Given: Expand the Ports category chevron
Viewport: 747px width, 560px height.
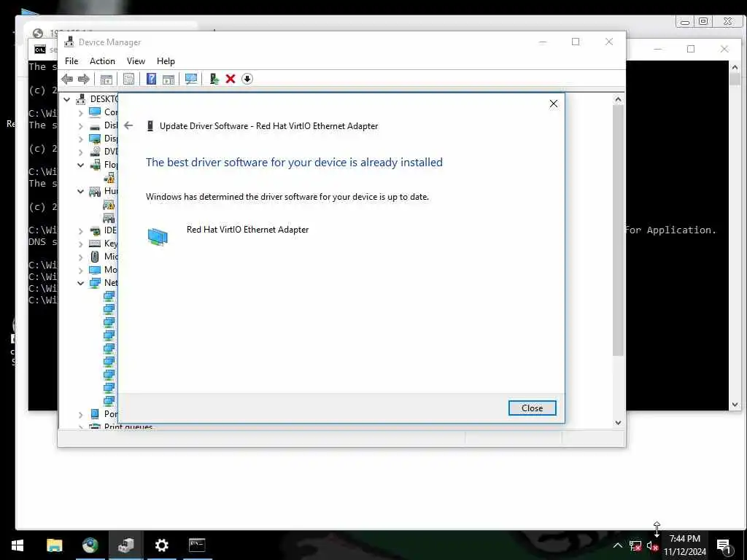Looking at the screenshot, I should click(80, 415).
